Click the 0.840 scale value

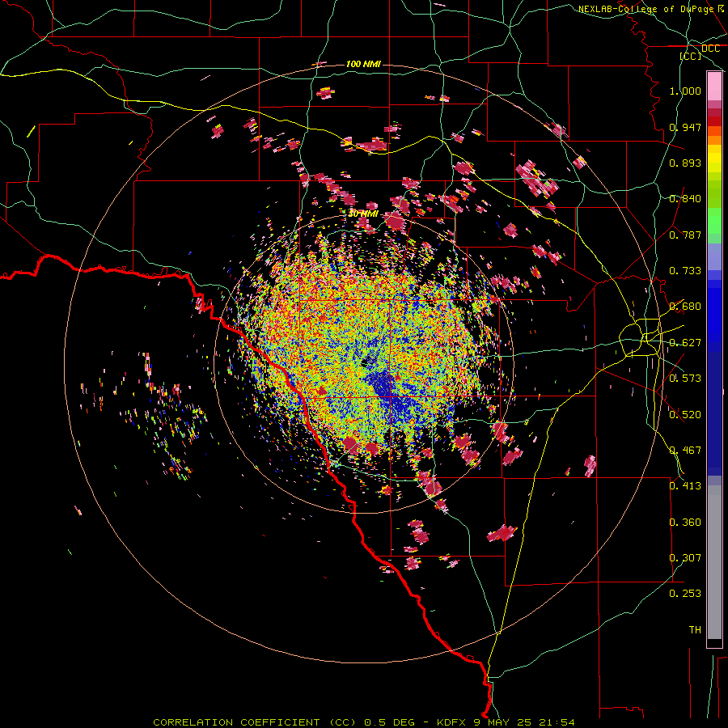pos(685,199)
